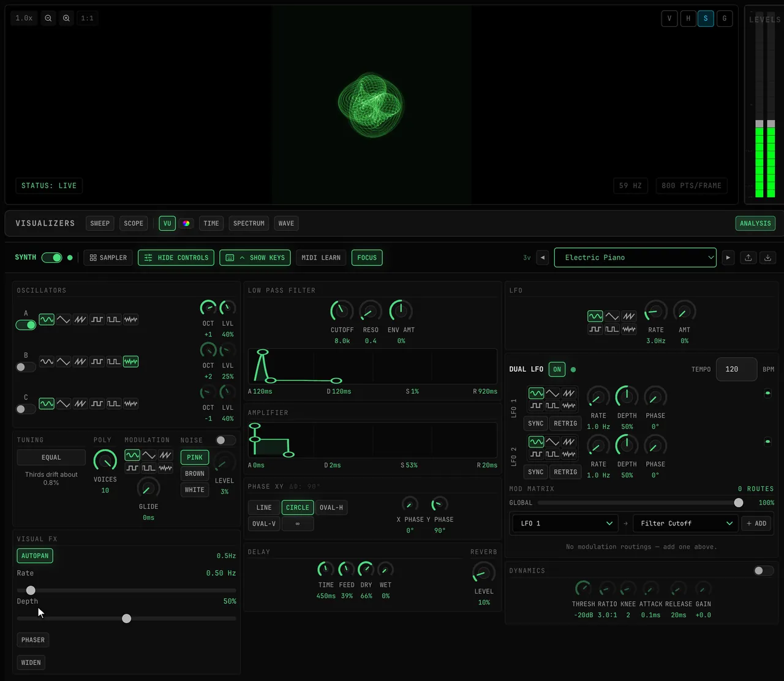
Task: Add a modulation route with ADD
Action: [756, 524]
